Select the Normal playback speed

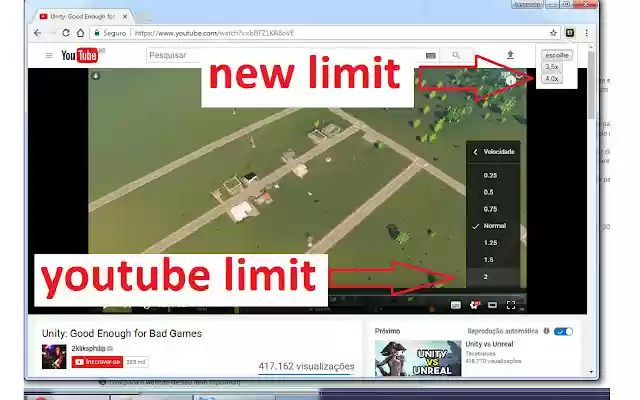point(493,226)
